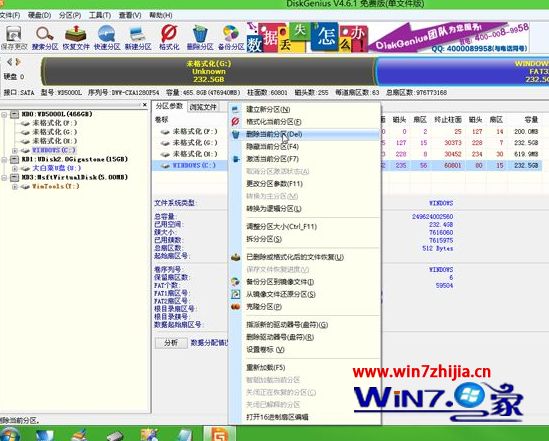
Task: Collapse the HD1:UDisk2.0Gigastone tree node
Action: pos(4,160)
